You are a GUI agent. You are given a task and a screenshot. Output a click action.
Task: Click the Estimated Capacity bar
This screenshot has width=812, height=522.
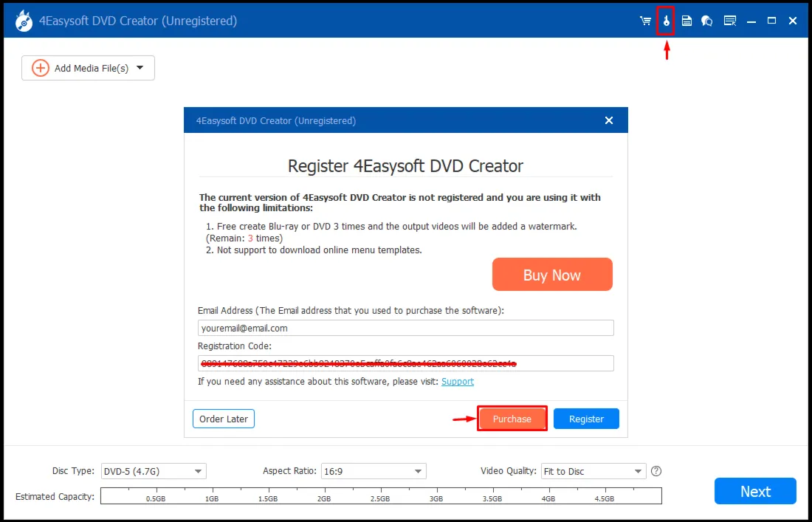coord(381,495)
